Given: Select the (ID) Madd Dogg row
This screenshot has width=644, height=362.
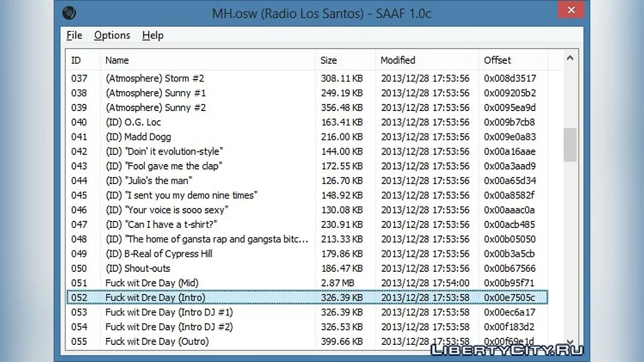Looking at the screenshot, I should click(138, 137).
